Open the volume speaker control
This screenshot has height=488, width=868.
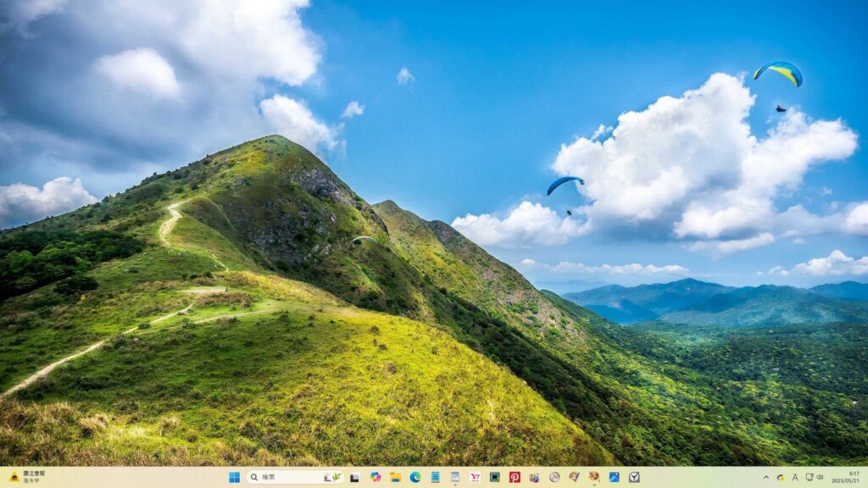820,477
